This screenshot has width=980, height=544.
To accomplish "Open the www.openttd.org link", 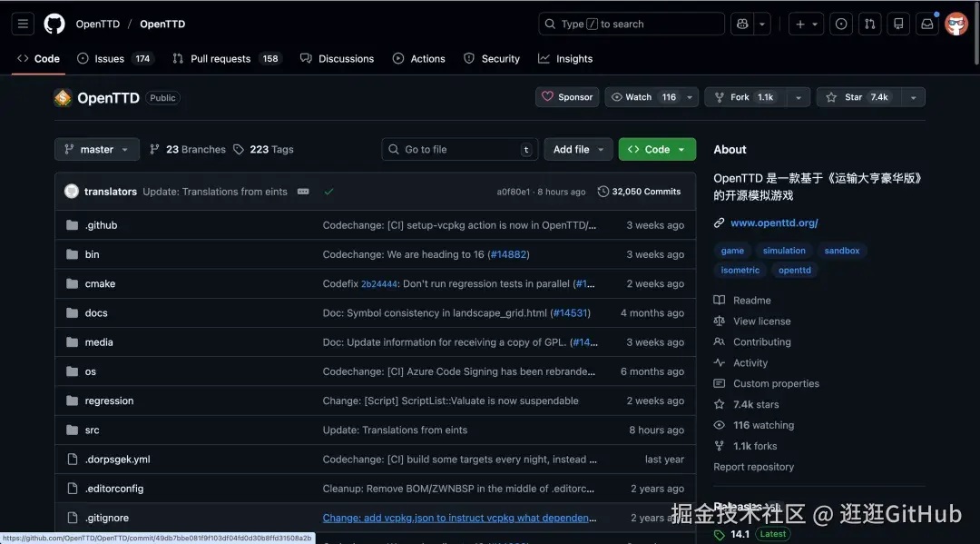I will pos(774,223).
